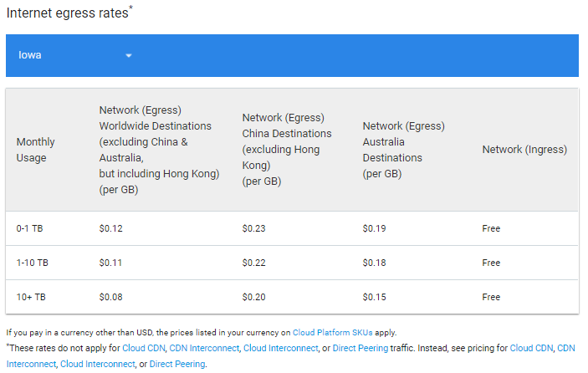The height and width of the screenshot is (373, 588).
Task: Click the $0.20 China egress price
Action: coord(254,297)
